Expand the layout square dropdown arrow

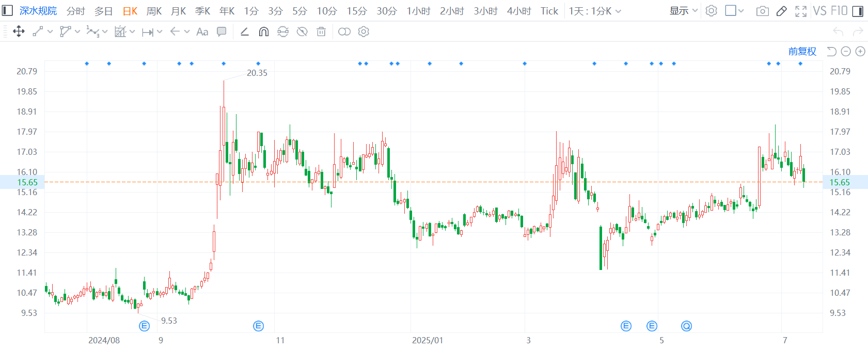(x=741, y=11)
